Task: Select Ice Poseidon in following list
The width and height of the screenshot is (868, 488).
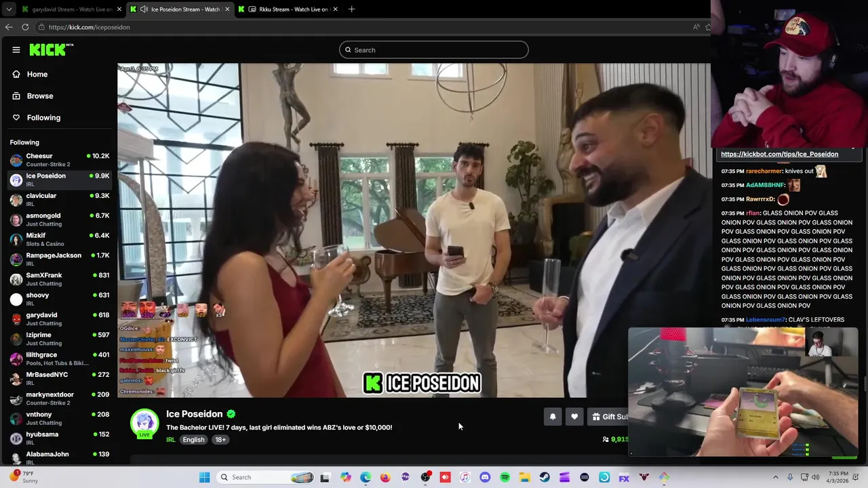Action: [x=60, y=180]
